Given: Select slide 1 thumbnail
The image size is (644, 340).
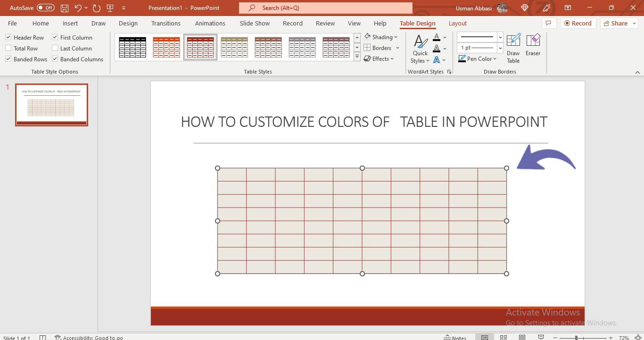Looking at the screenshot, I should 51,105.
